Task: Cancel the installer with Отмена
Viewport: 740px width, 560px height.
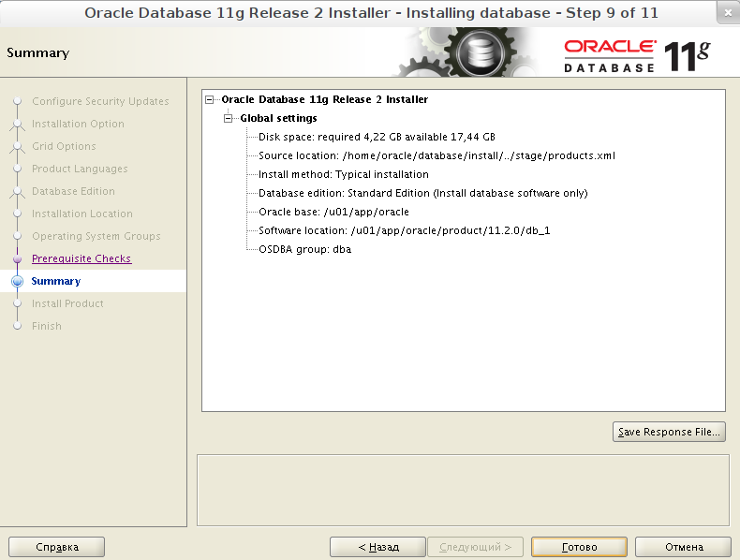Action: [x=683, y=547]
